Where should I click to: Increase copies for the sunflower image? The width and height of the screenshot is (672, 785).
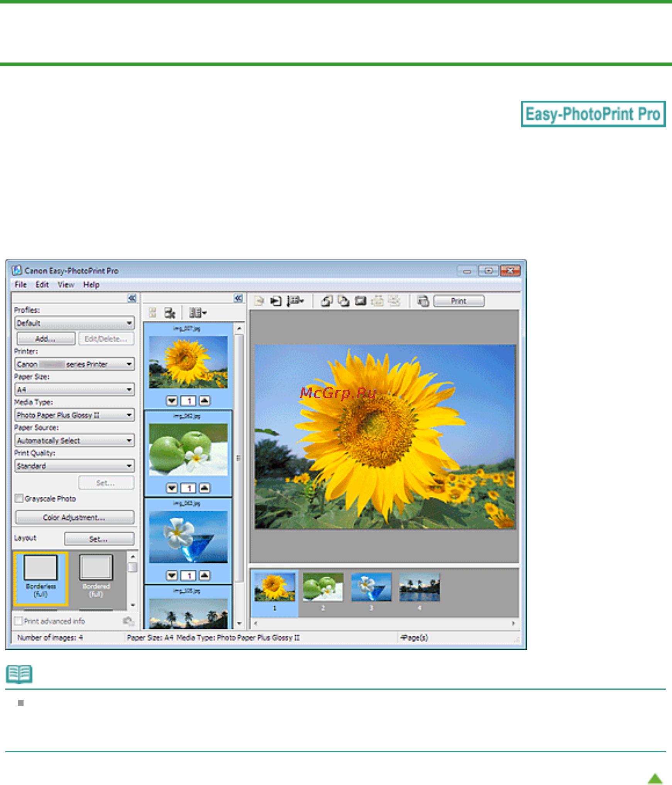[x=205, y=401]
